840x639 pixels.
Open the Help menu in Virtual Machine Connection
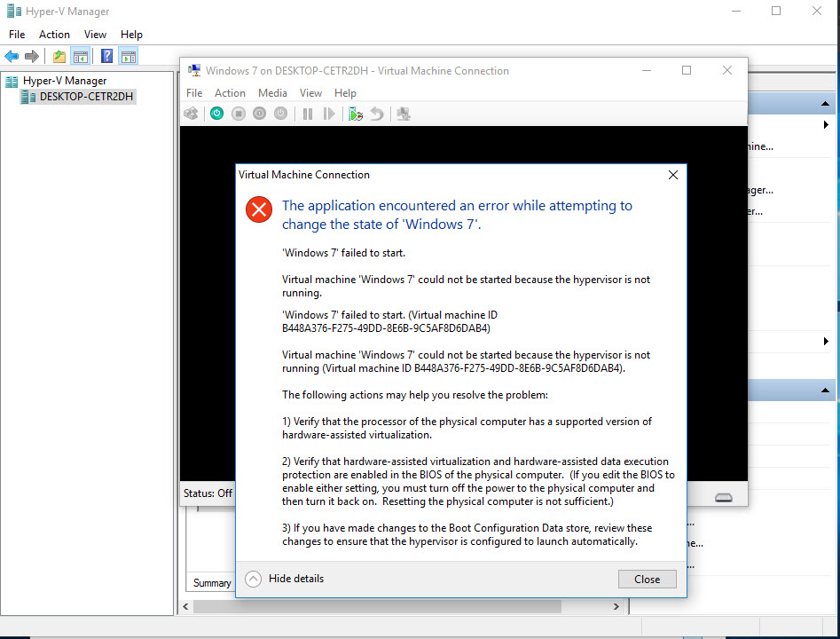click(345, 92)
